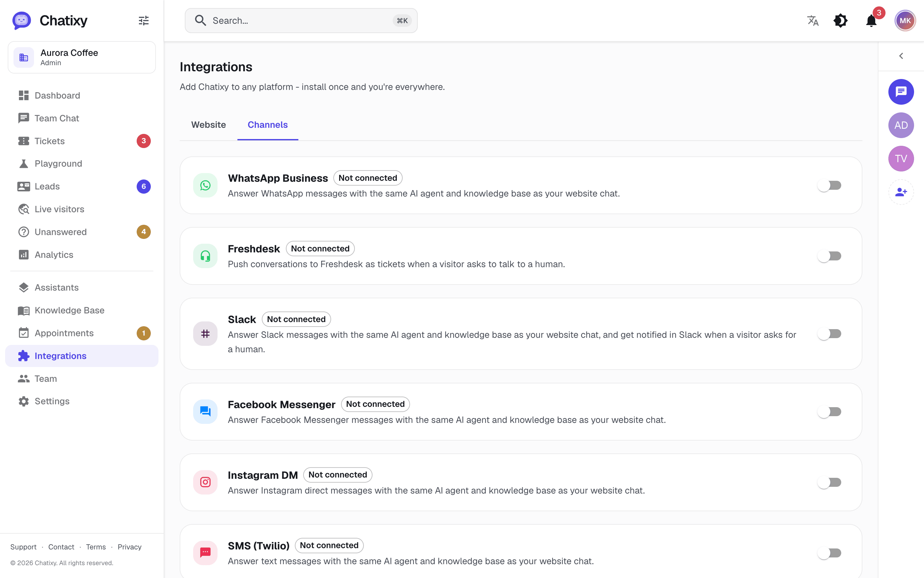The height and width of the screenshot is (578, 924).
Task: Select the AD avatar
Action: tap(901, 125)
